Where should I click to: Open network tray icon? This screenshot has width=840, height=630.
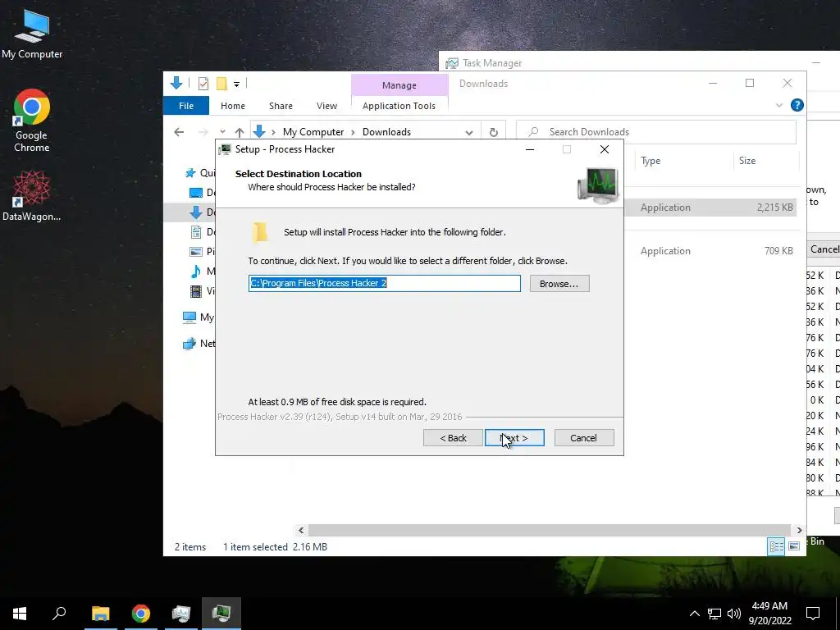tap(714, 614)
